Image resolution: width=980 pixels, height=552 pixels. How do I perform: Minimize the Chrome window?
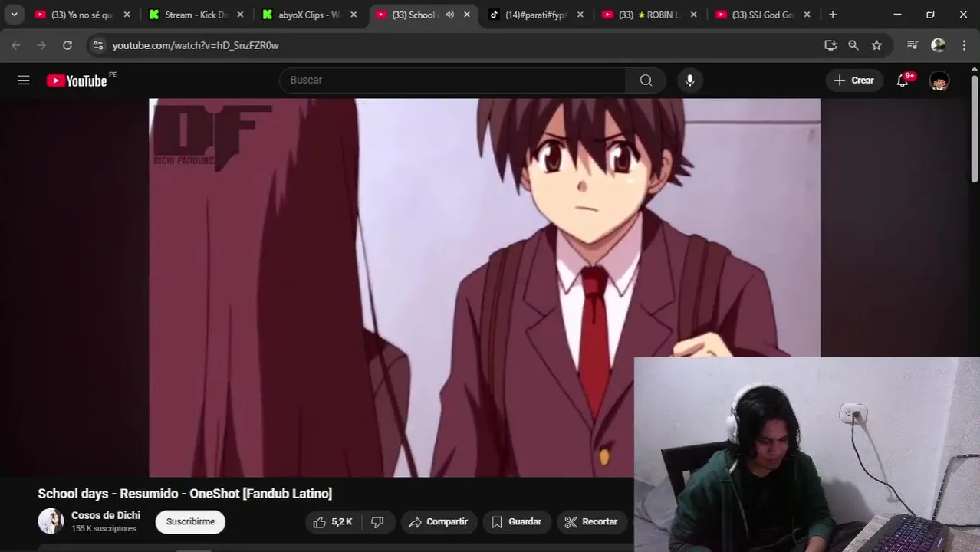coord(898,15)
